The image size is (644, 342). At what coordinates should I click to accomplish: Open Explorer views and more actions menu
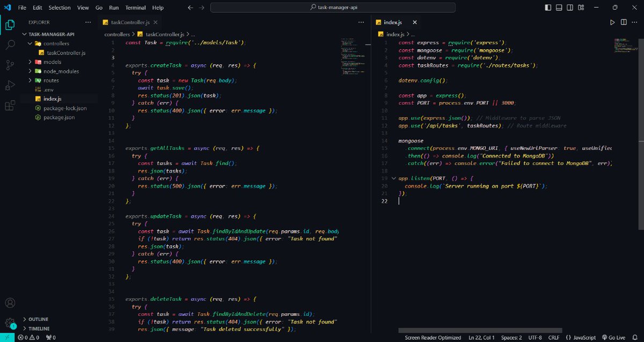click(88, 23)
